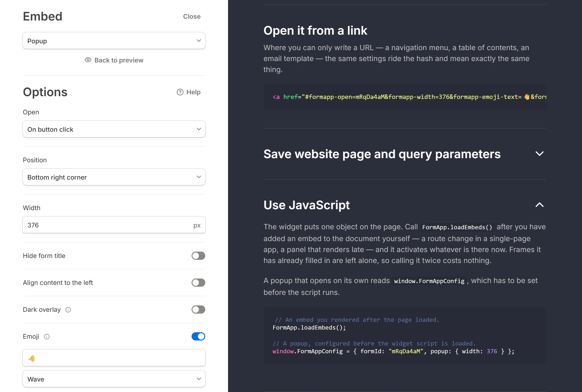The width and height of the screenshot is (582, 392).
Task: Enable Align content to the left
Action: 198,283
